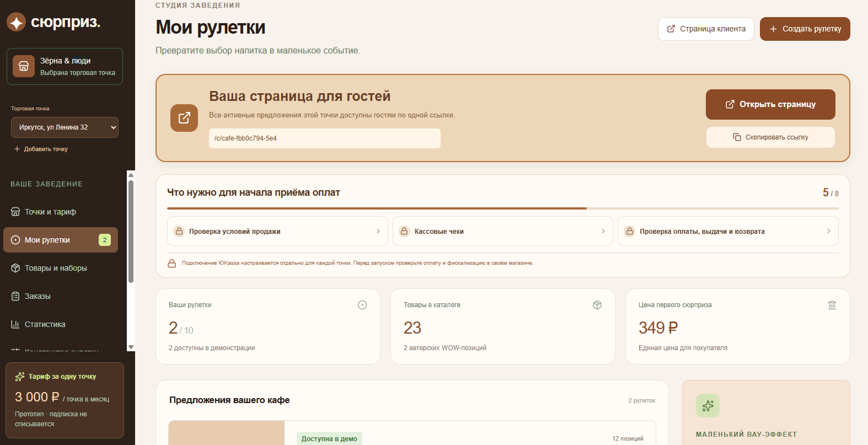Open Статистика section

coord(61,324)
